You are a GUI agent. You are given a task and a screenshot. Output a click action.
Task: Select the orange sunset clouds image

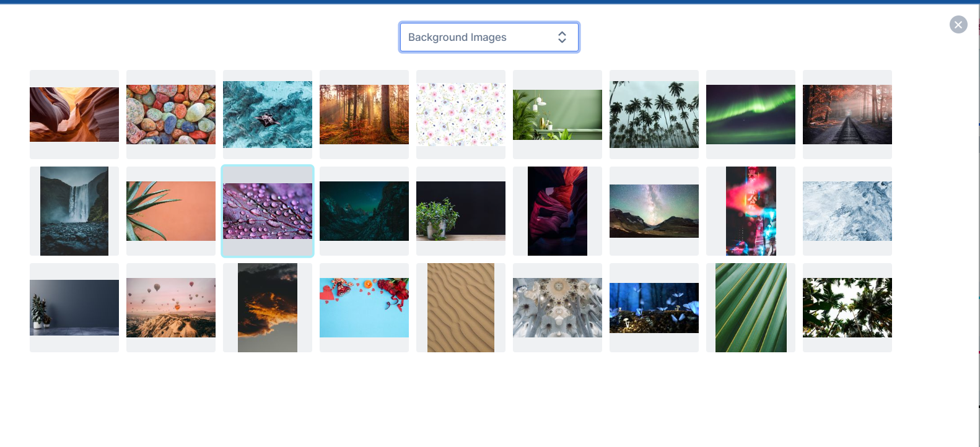(x=268, y=308)
